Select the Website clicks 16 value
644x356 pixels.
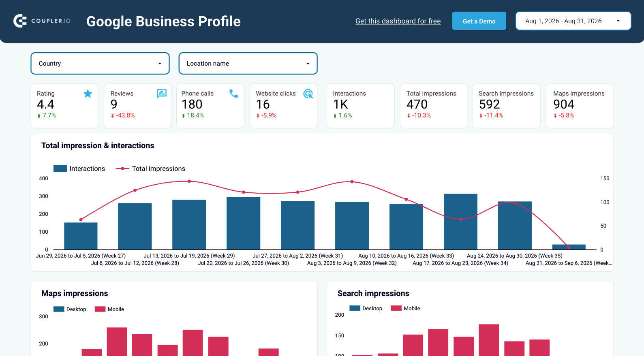point(263,104)
